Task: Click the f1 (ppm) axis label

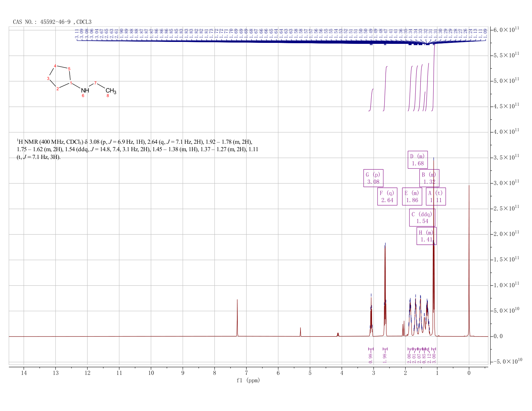Action: pos(248,380)
